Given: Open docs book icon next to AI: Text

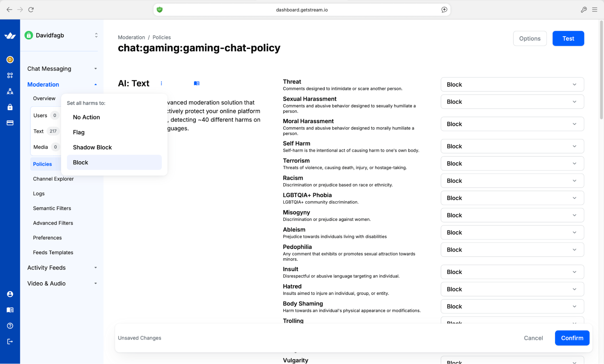Looking at the screenshot, I should tap(196, 83).
